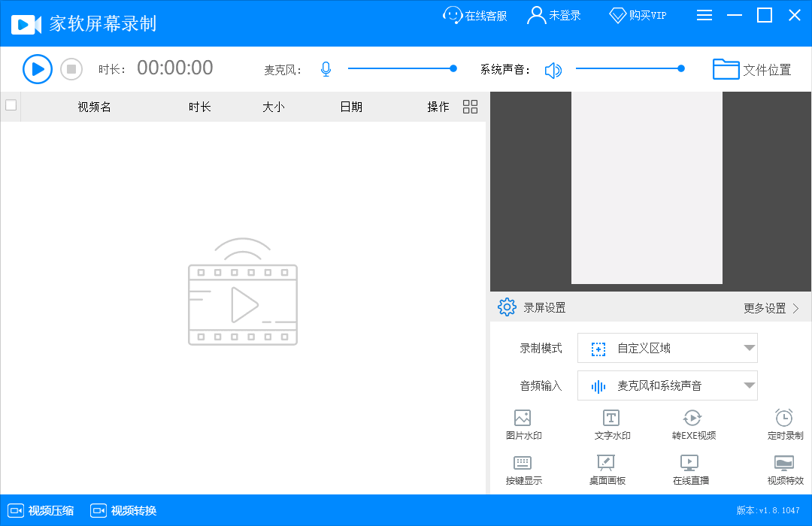Open 文字水印 text watermark

(612, 425)
